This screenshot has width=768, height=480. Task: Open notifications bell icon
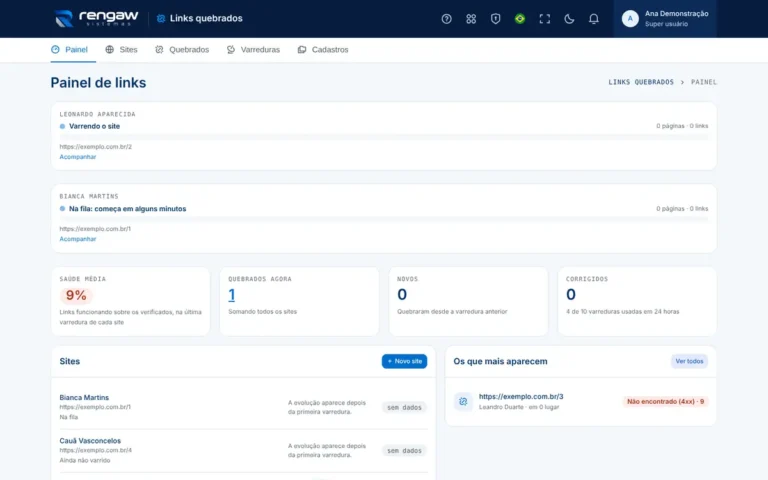593,19
